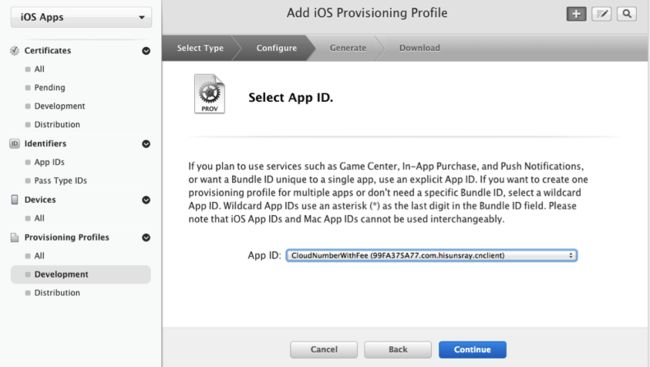Click the edit pencil icon

pyautogui.click(x=601, y=14)
